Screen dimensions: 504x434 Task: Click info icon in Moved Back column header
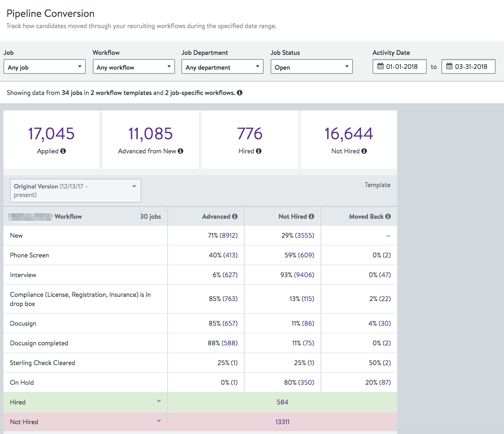[388, 216]
